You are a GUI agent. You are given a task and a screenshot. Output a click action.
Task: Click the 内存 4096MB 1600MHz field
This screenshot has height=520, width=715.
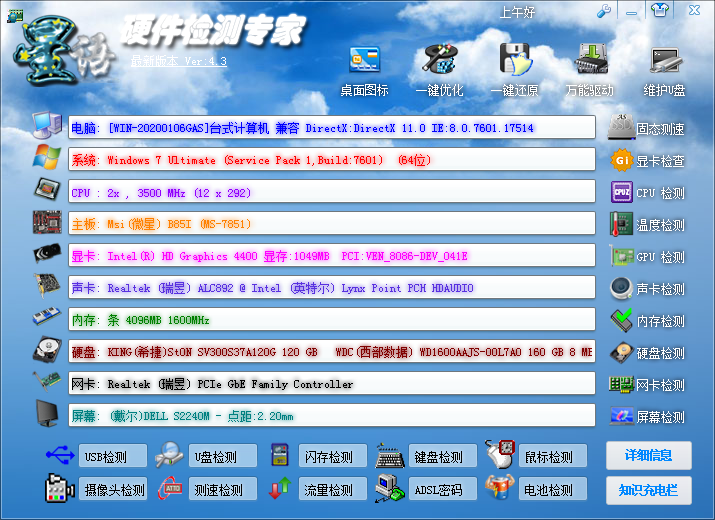(332, 319)
